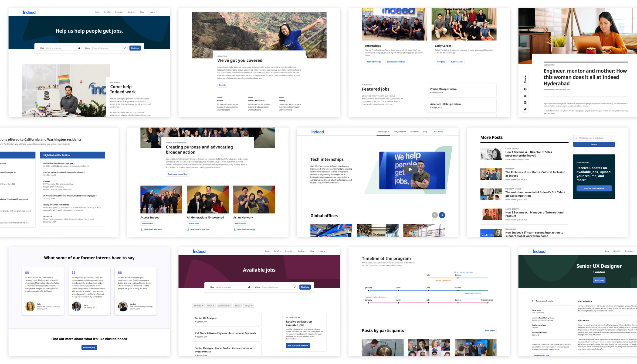Download Access Indeed transcript icon
This screenshot has height=364, width=637.
(142, 229)
